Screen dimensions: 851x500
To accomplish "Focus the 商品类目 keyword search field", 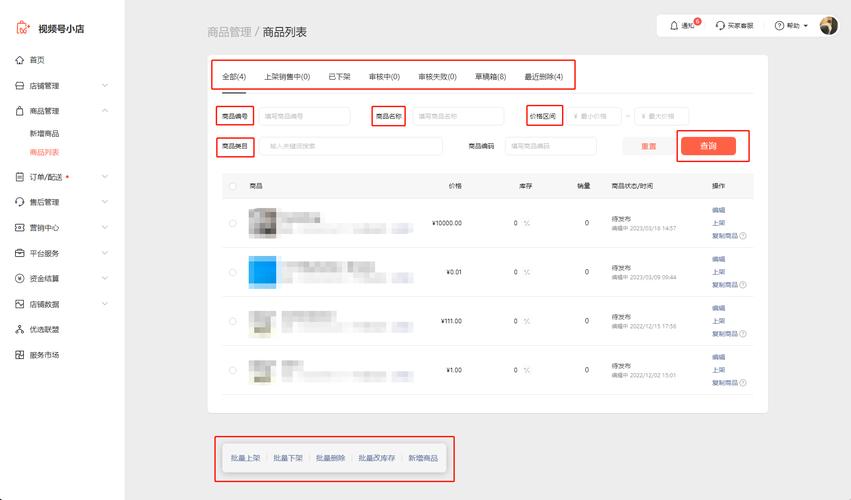I will (x=351, y=146).
